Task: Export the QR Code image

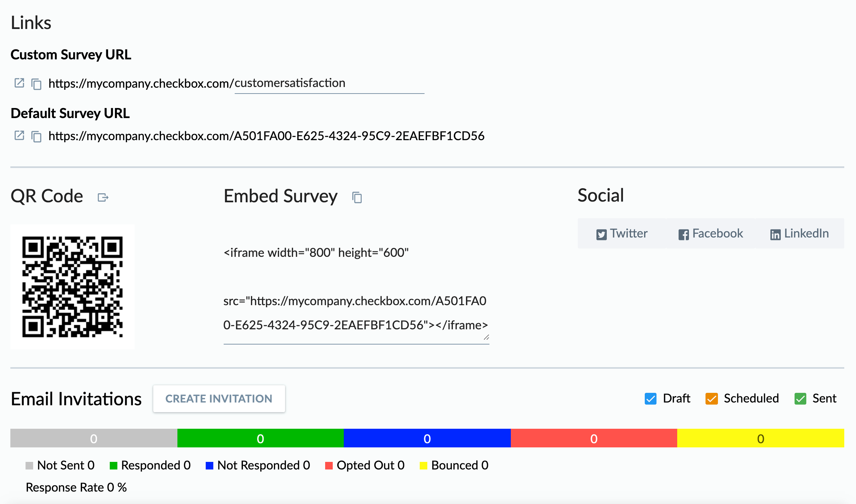Action: tap(103, 197)
